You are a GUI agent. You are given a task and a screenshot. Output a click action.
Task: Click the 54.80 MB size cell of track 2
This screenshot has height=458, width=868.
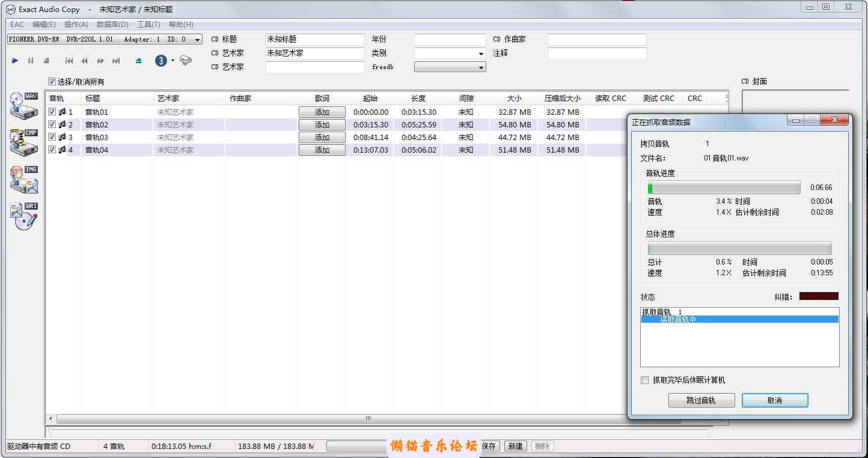click(515, 124)
